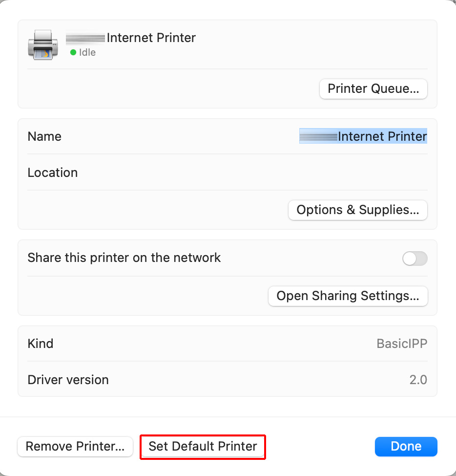Enable sharing this printer on the network
The width and height of the screenshot is (456, 476).
point(415,259)
